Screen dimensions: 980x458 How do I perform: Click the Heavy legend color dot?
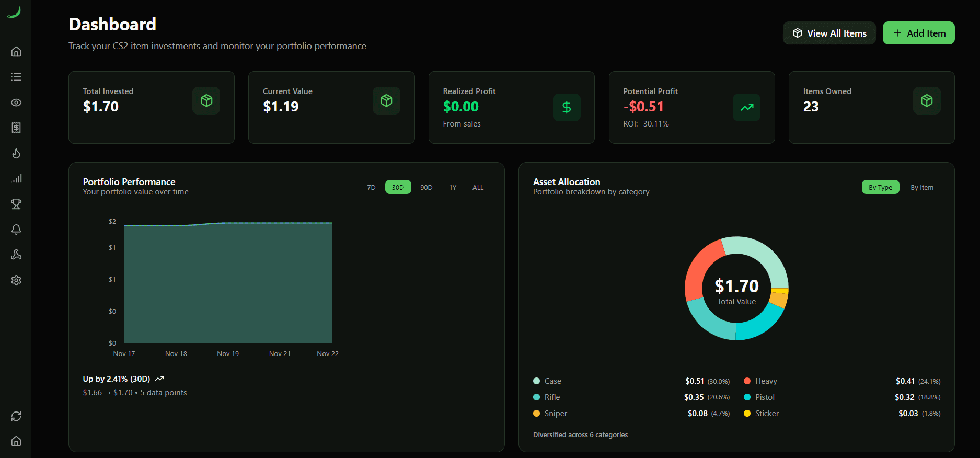click(747, 381)
